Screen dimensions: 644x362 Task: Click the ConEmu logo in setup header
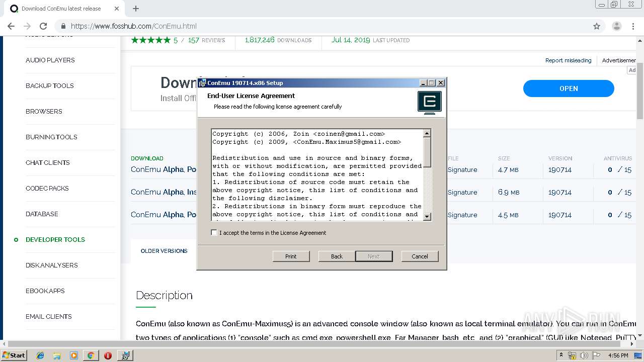tap(430, 102)
